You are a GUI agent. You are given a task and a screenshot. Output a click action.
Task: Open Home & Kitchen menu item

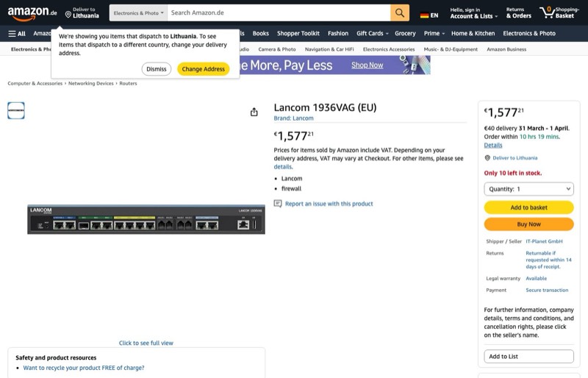click(x=473, y=33)
